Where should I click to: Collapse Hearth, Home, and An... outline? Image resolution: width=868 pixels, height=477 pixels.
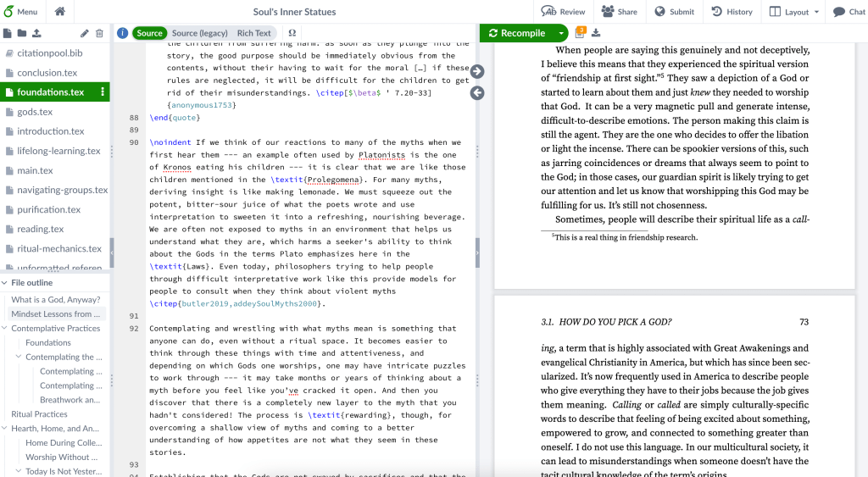click(5, 429)
